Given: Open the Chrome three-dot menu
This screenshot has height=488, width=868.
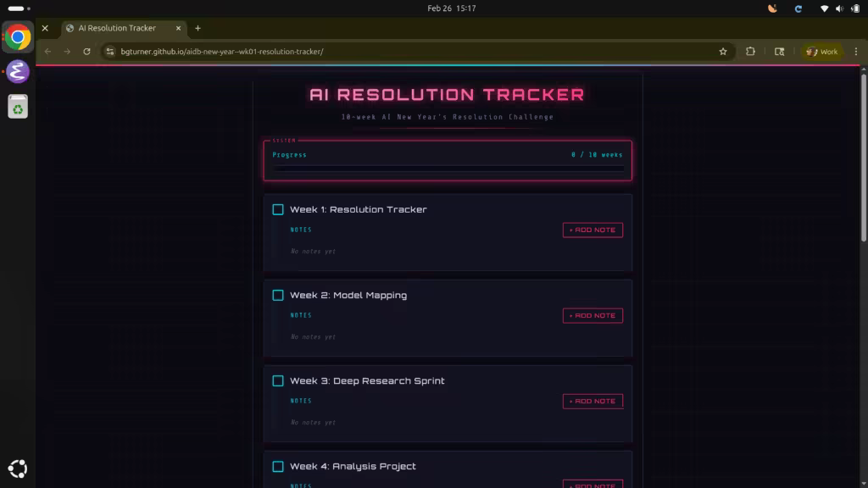Looking at the screenshot, I should coord(856,52).
